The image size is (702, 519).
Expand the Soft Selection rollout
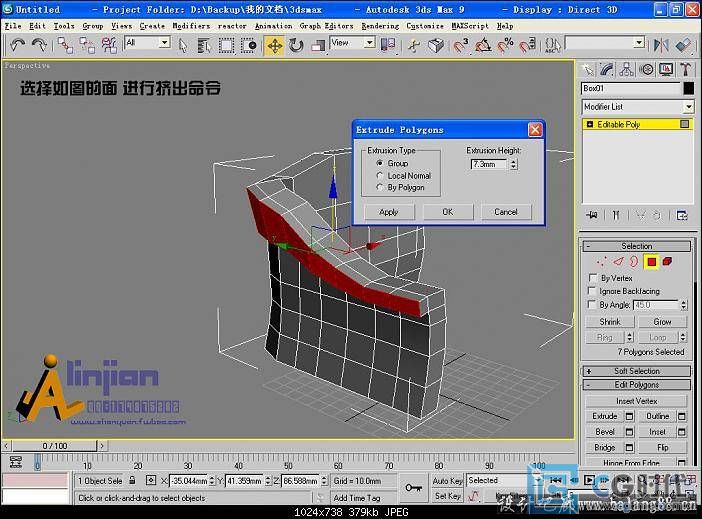pos(637,371)
